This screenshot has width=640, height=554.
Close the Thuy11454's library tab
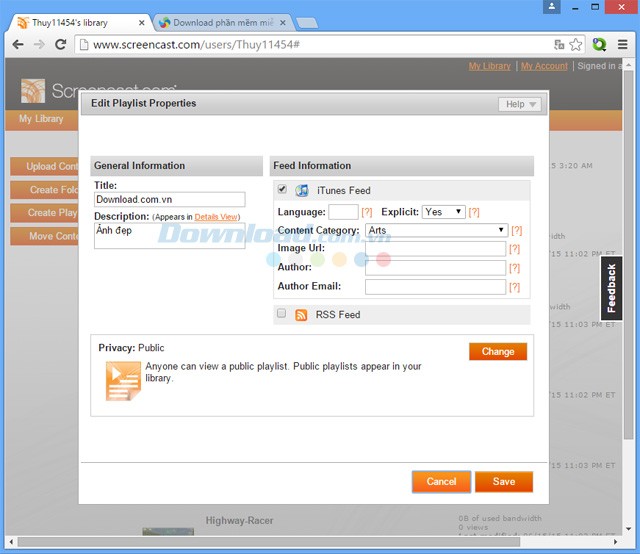[x=141, y=23]
